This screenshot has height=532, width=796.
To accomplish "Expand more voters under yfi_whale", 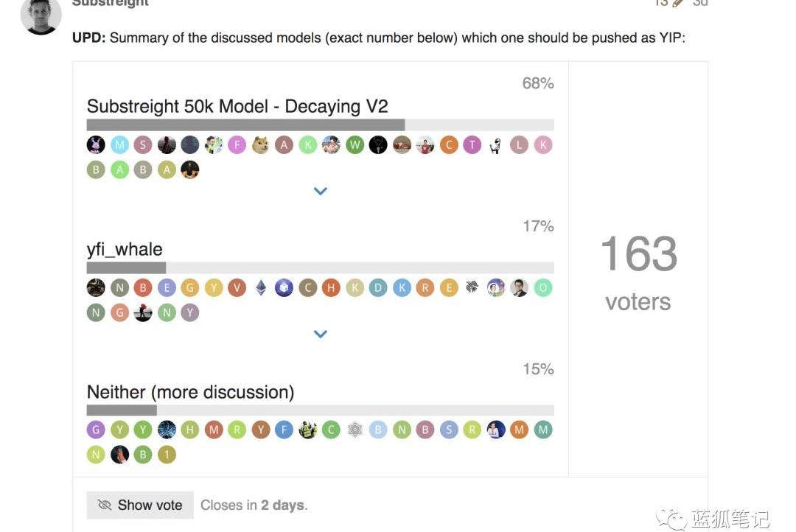I will 320,334.
